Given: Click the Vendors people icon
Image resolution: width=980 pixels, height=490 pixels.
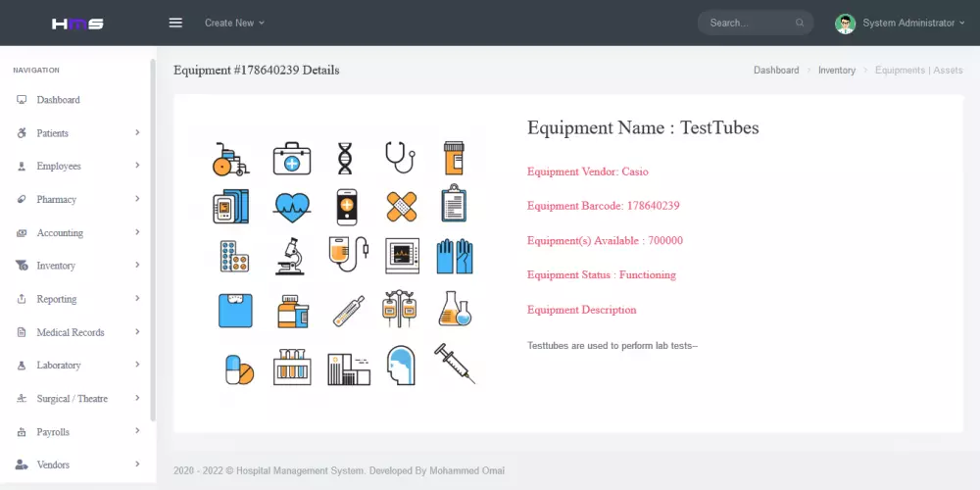Looking at the screenshot, I should pos(22,465).
